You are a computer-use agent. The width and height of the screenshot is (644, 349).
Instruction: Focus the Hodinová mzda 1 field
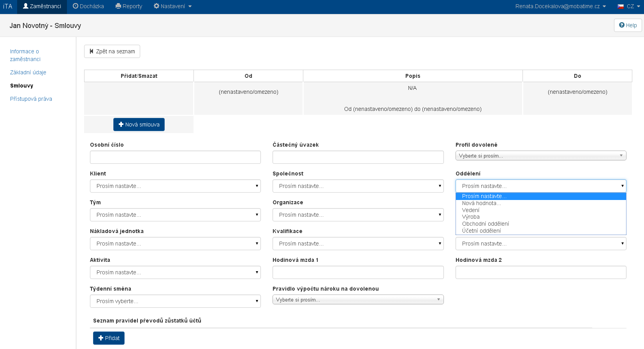point(358,272)
